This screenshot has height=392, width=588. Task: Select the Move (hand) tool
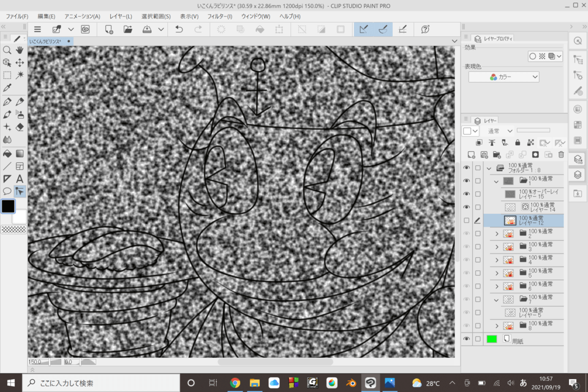(20, 51)
